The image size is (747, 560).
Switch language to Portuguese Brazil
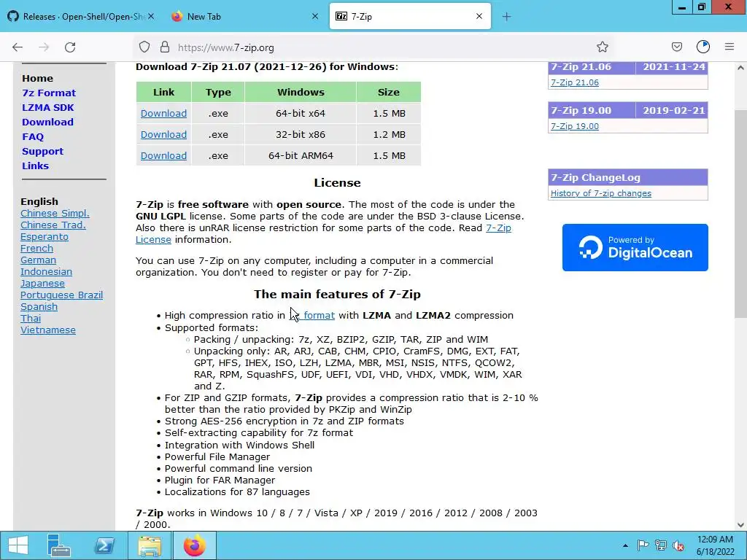61,295
